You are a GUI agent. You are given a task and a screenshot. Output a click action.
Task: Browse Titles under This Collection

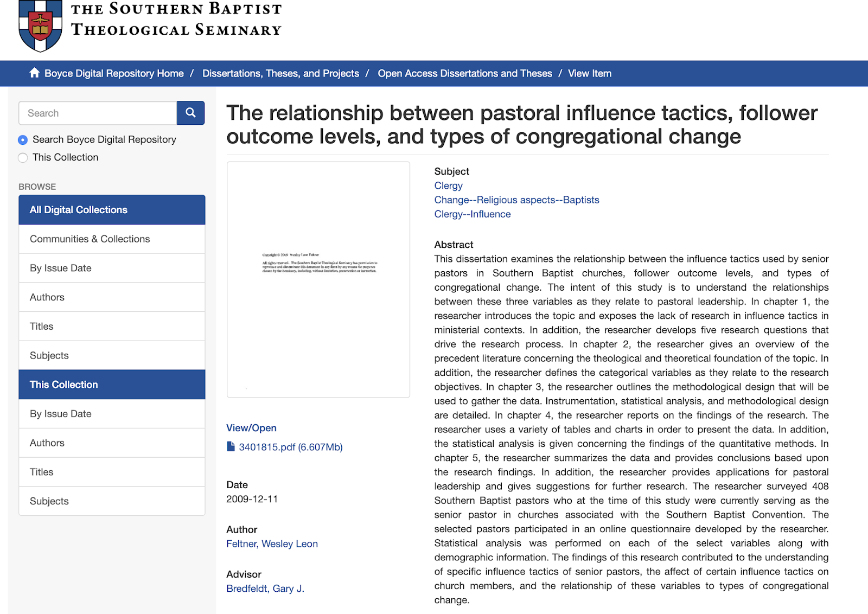pos(112,472)
